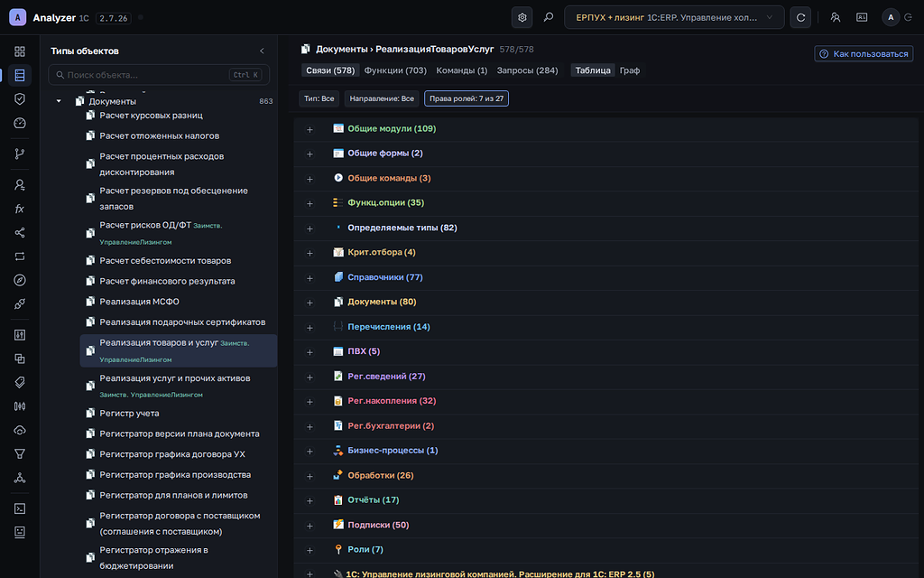Viewport: 924px width, 578px height.
Task: Open the cloud icon in sidebar
Action: click(20, 430)
